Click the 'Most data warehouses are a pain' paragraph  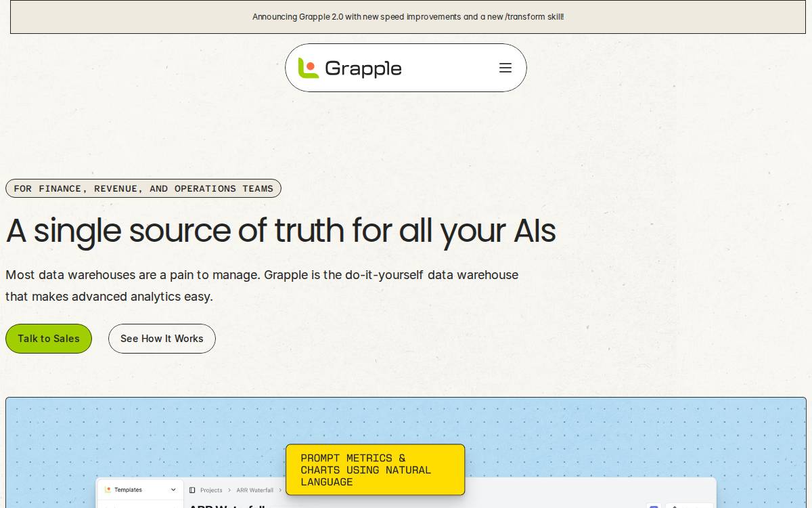(x=262, y=286)
